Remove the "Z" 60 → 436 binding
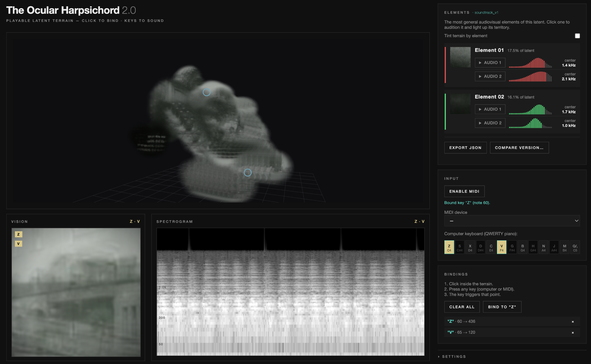Screen dimensions: 591x364 pos(573,322)
